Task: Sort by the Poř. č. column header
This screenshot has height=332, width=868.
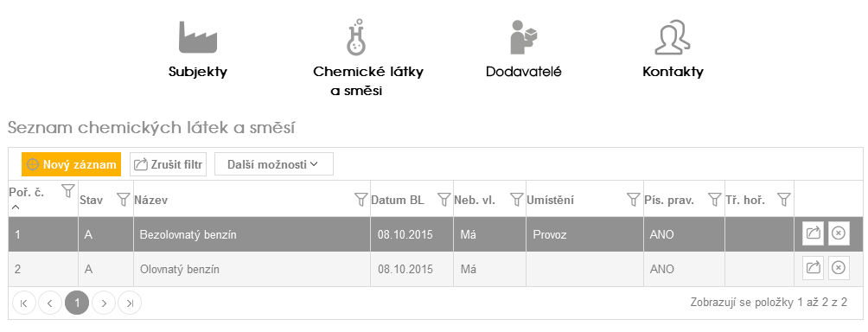Action: [x=27, y=193]
